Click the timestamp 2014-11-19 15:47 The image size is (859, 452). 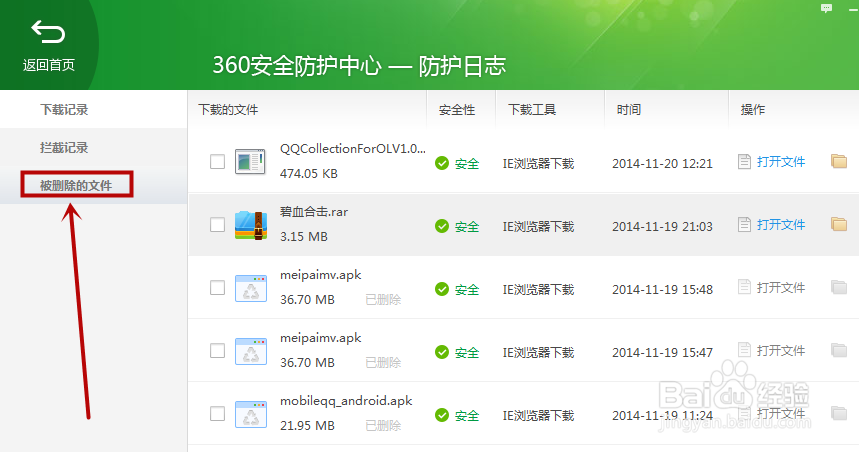pos(662,352)
